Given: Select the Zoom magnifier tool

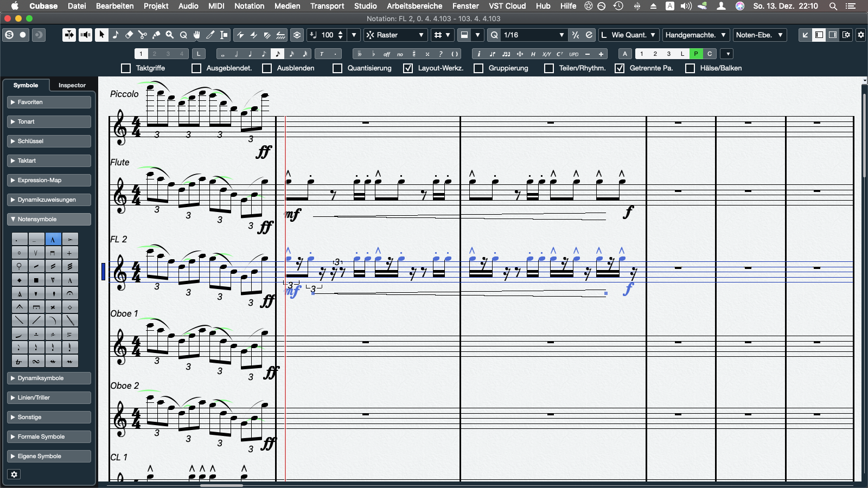Looking at the screenshot, I should point(170,35).
